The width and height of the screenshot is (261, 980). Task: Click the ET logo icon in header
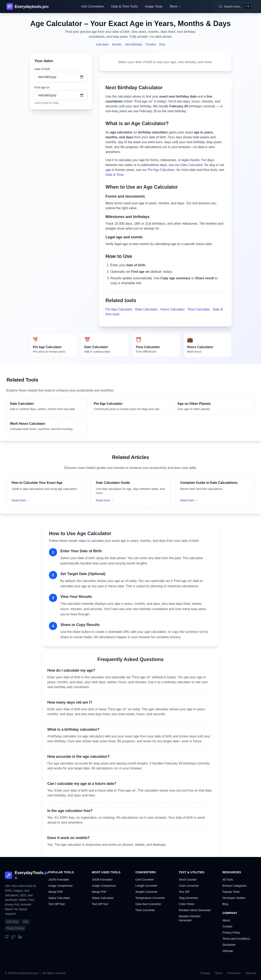tap(10, 7)
